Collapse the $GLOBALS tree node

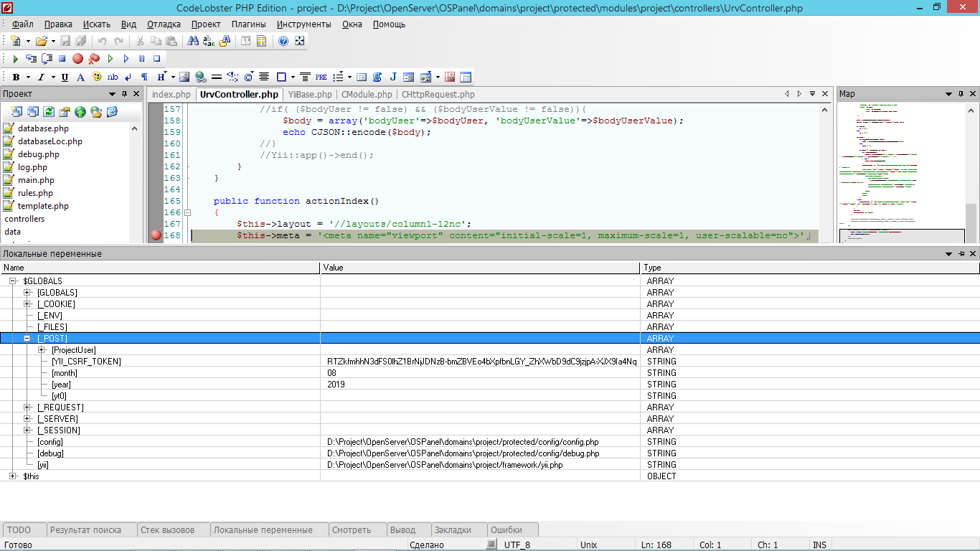(13, 281)
